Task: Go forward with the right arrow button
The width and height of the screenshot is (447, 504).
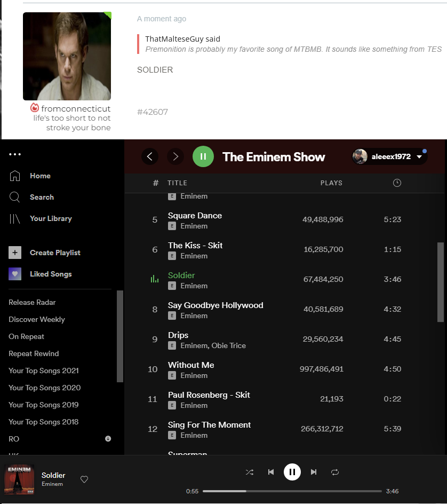Action: (x=175, y=156)
